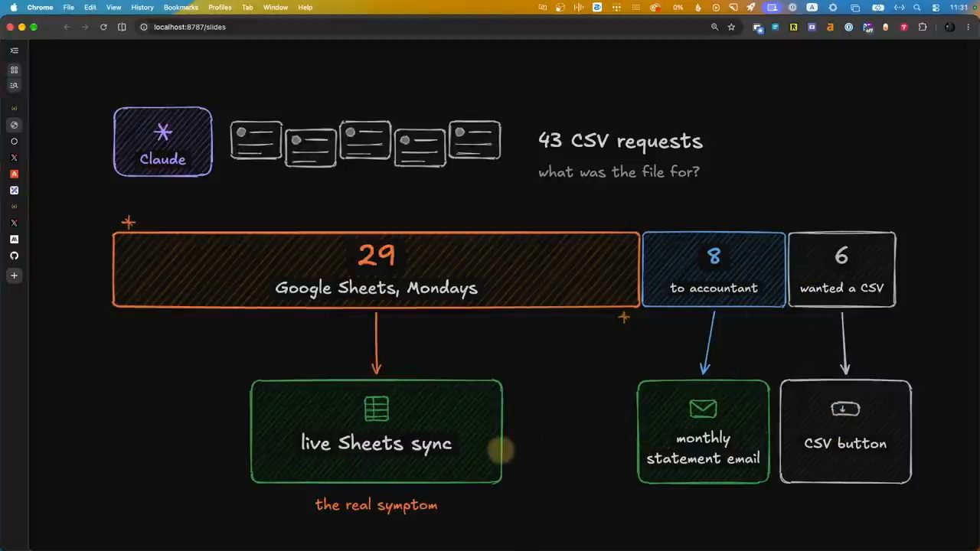
Task: Open the File menu
Action: 68,7
